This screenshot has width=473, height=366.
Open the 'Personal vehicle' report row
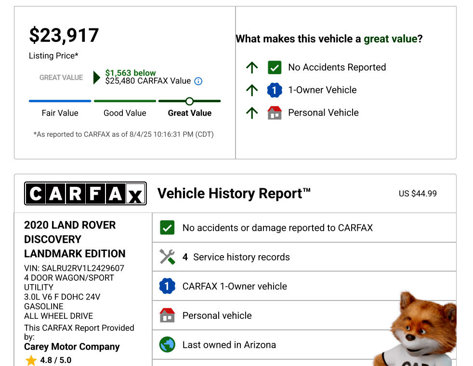pos(304,315)
